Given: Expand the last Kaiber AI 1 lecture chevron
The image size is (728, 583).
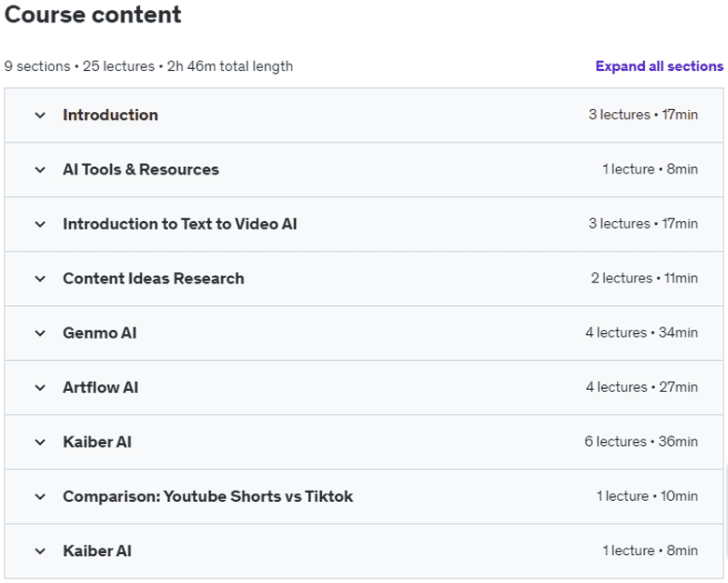Looking at the screenshot, I should pyautogui.click(x=40, y=551).
